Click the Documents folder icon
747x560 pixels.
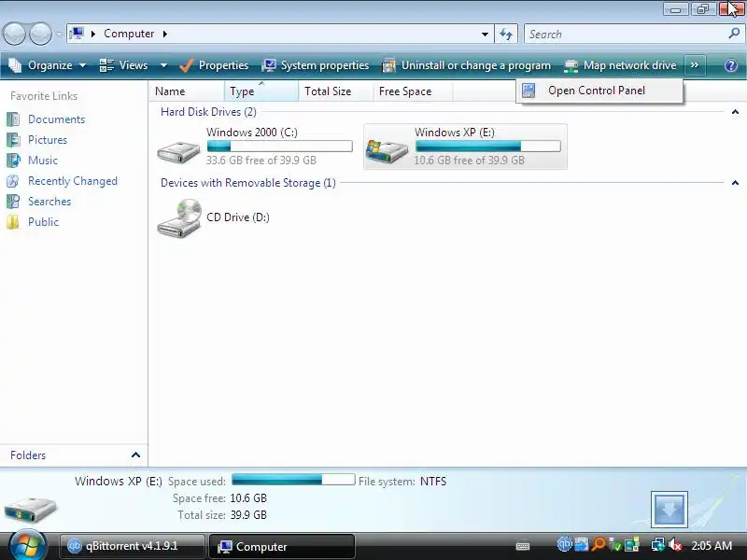(13, 119)
